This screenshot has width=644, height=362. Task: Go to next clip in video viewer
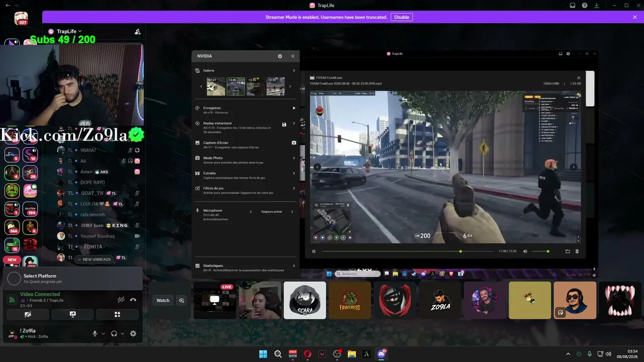pos(574,167)
